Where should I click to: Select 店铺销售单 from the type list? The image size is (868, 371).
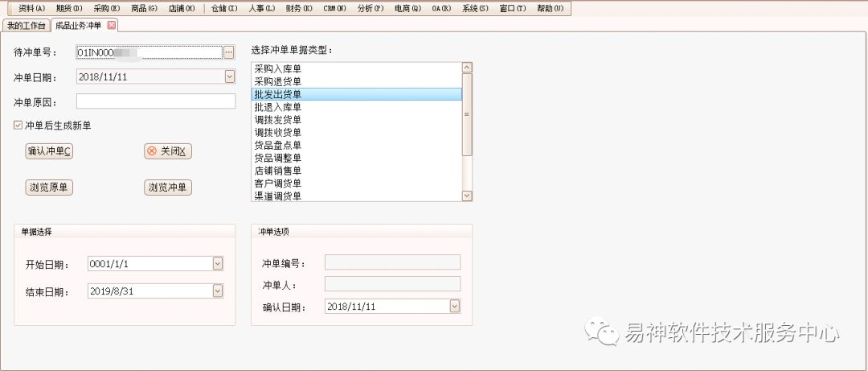tap(277, 171)
